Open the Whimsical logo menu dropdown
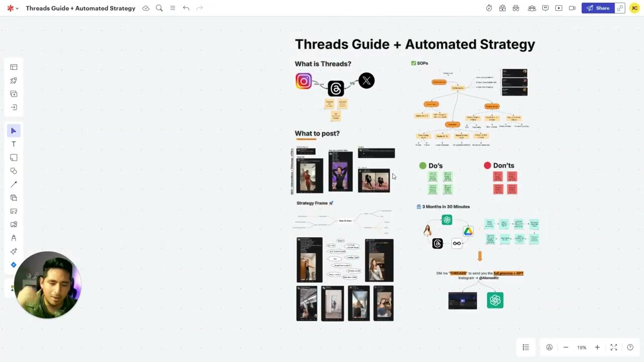Screen dimensions: 644x362 point(13,8)
